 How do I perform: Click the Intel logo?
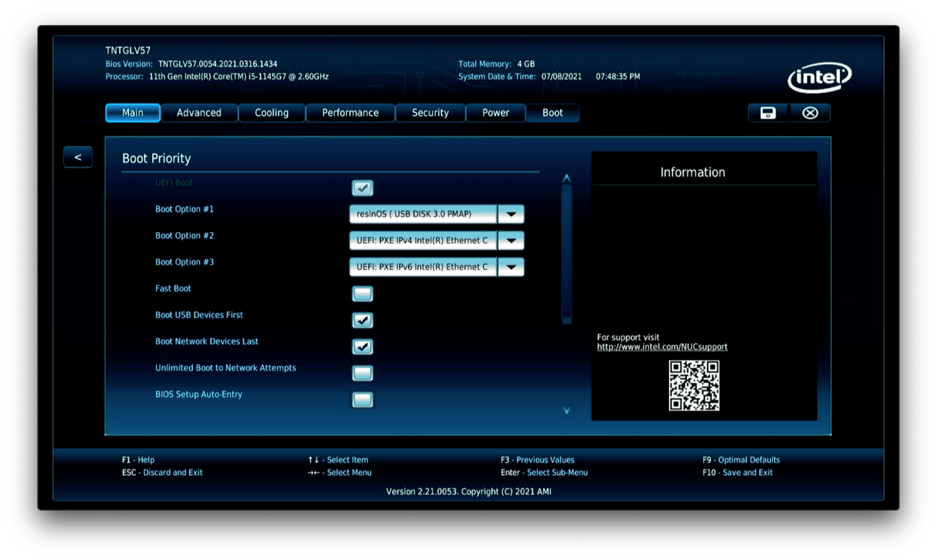[819, 77]
